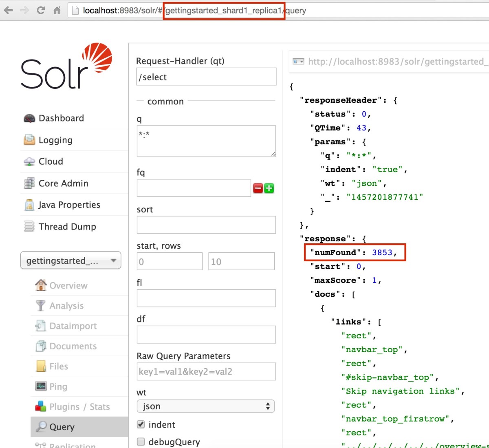
Task: Click the Dashboard gauge icon
Action: coord(29,118)
